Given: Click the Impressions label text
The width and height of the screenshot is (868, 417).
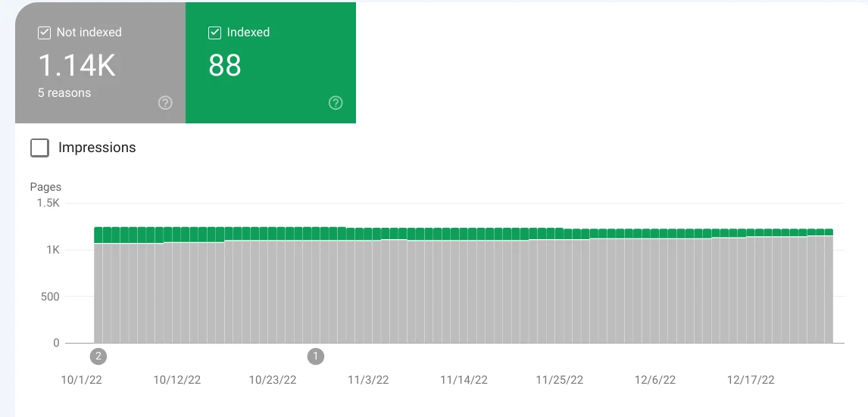Looking at the screenshot, I should [x=97, y=148].
